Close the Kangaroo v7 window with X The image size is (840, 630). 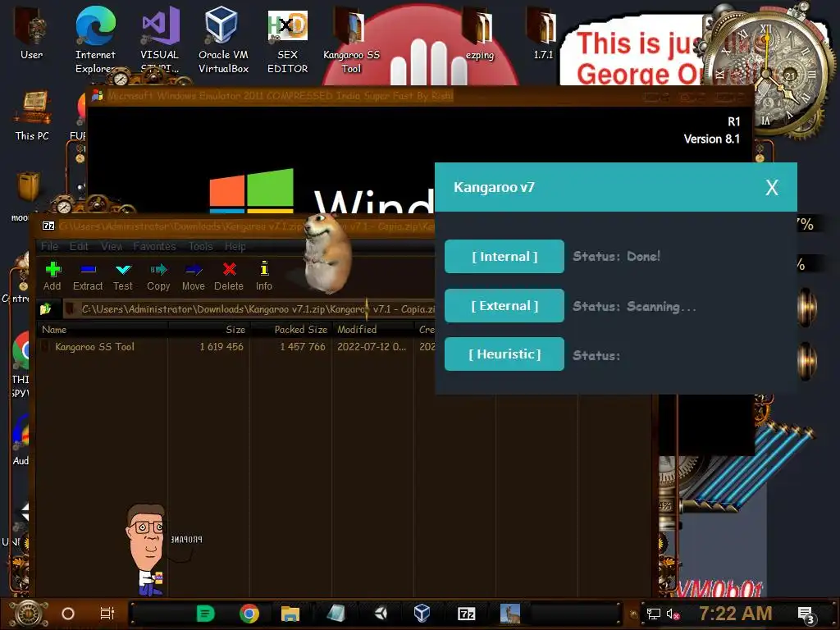click(x=771, y=188)
